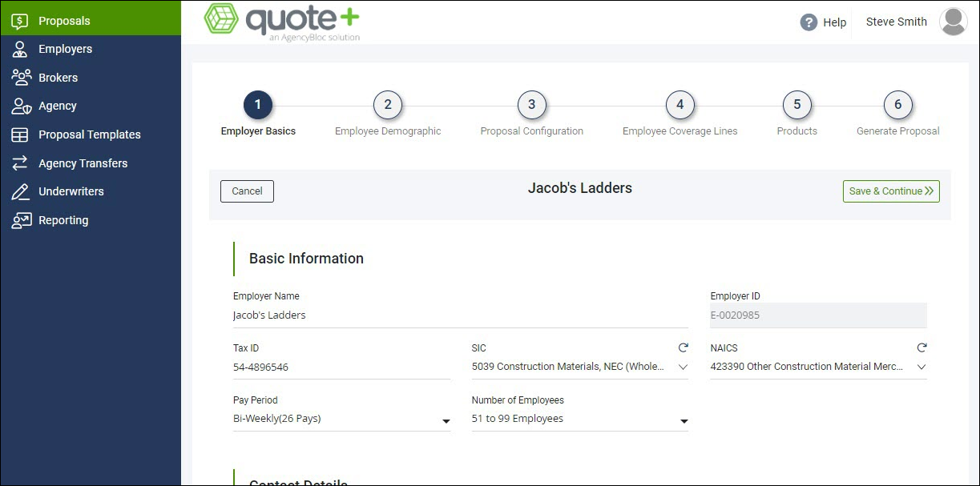The width and height of the screenshot is (980, 486).
Task: Refresh the SIC code using its refresh icon
Action: (x=683, y=347)
